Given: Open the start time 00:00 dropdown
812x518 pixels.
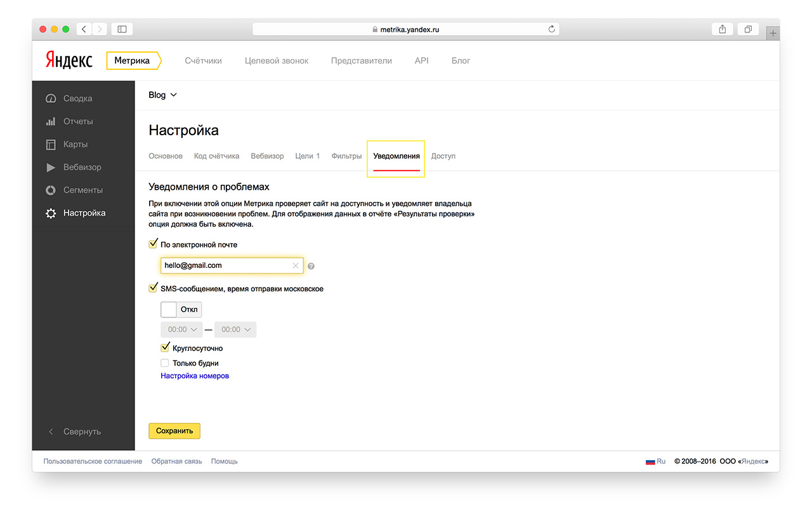Looking at the screenshot, I should (182, 329).
